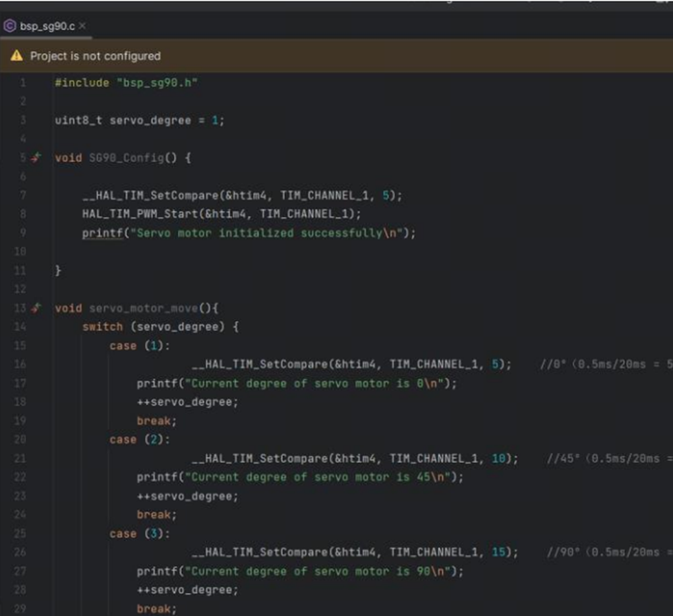Click the servo_motor_move function name
The image size is (673, 616).
[x=142, y=308]
